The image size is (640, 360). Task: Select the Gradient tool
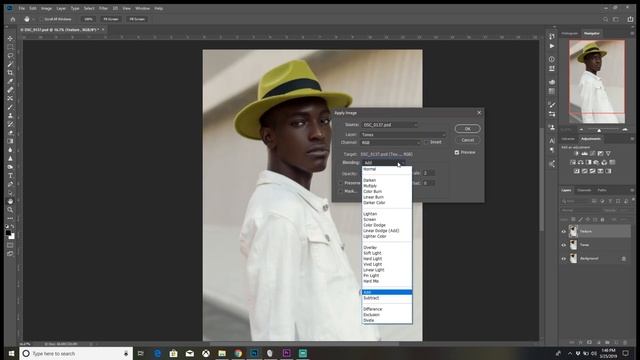(10, 141)
